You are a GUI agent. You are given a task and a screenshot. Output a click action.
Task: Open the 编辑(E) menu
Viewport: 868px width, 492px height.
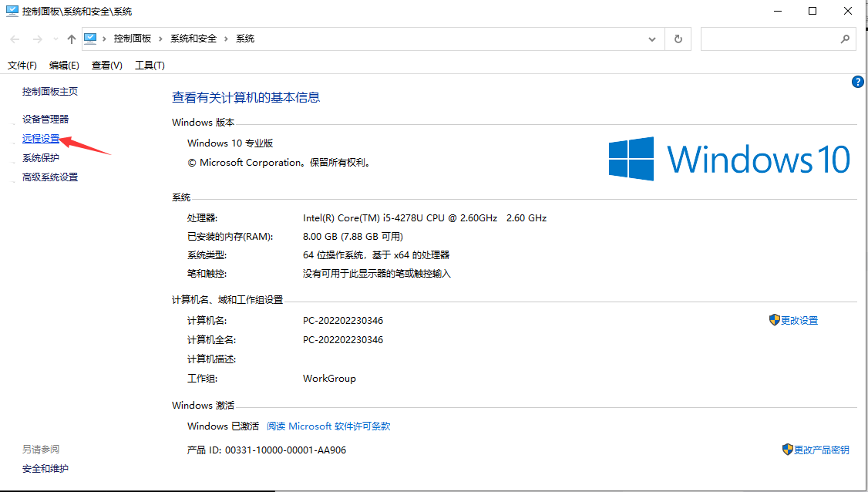[x=64, y=66]
